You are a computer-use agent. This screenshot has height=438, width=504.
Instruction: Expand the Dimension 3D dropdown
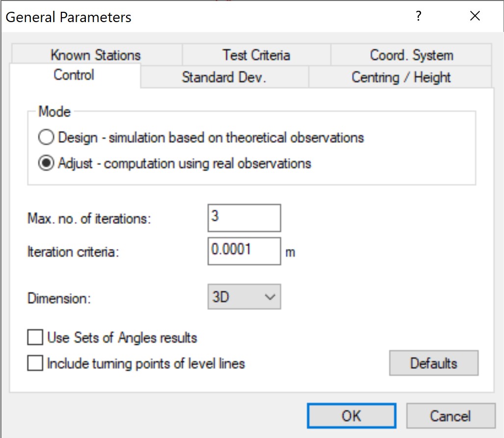244,297
